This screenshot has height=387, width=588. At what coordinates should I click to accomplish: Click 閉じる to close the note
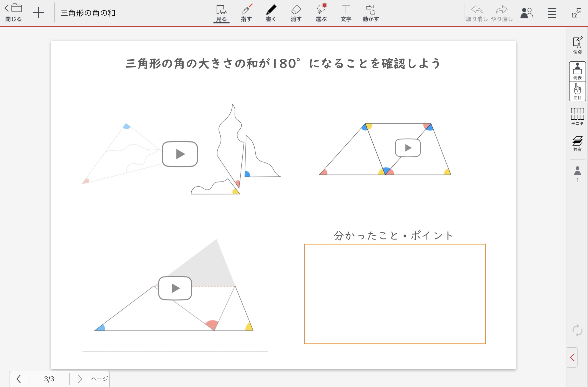pyautogui.click(x=14, y=12)
